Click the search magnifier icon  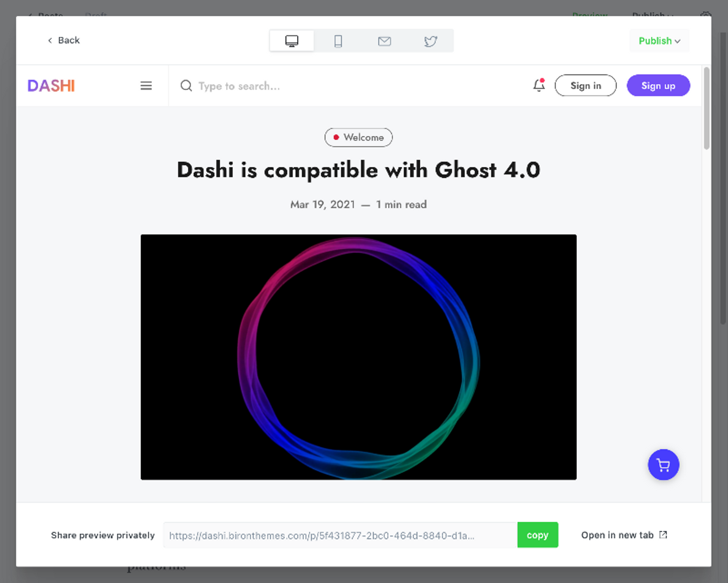186,86
